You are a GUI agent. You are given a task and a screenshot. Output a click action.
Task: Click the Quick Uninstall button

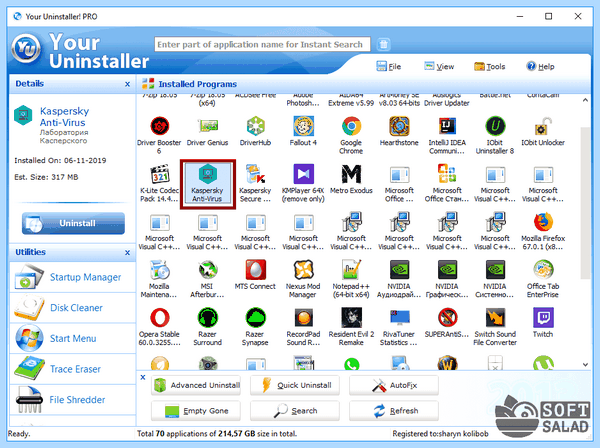[295, 385]
